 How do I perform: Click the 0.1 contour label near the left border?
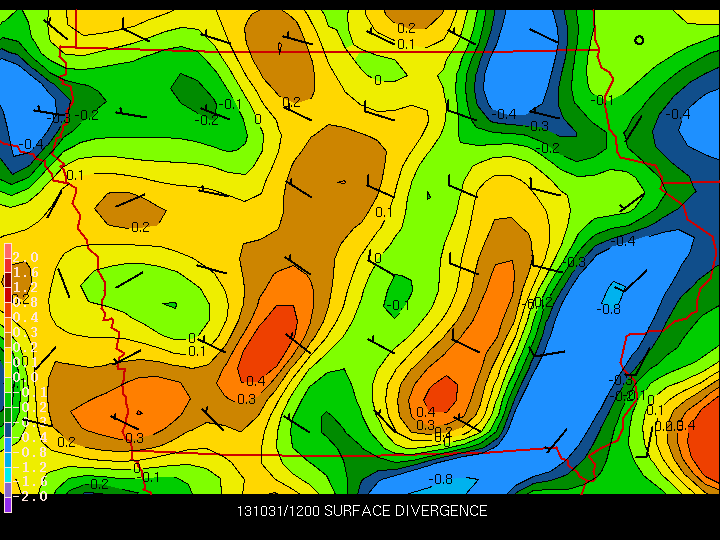(74, 175)
